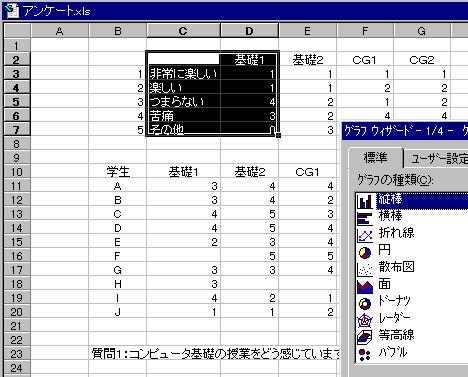Select column B header
Screen dimensions: 468x377
118,31
